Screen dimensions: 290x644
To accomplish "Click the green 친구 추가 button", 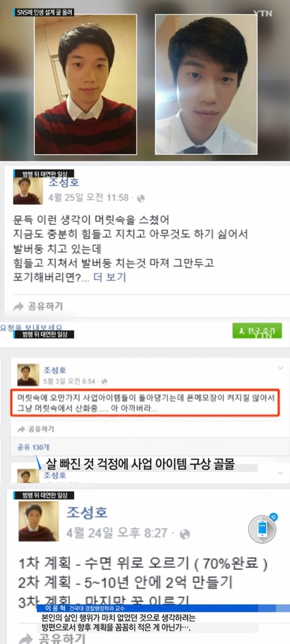I will click(x=257, y=330).
